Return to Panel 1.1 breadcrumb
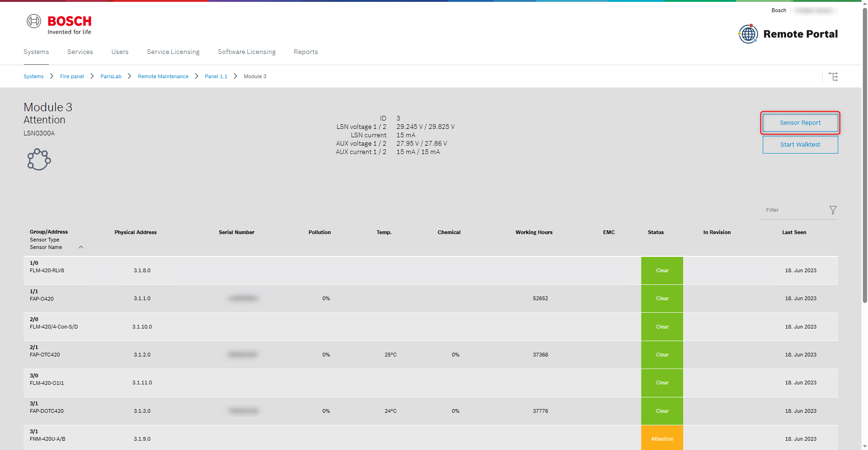This screenshot has width=868, height=450. (x=216, y=77)
